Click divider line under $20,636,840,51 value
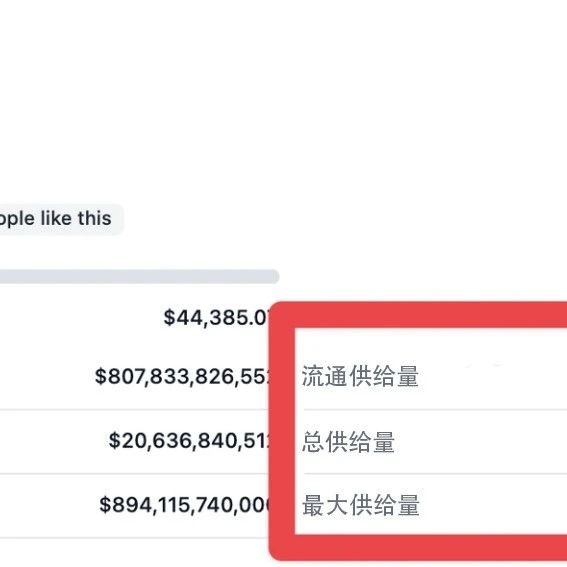Screen dimensions: 567x567 pyautogui.click(x=135, y=473)
